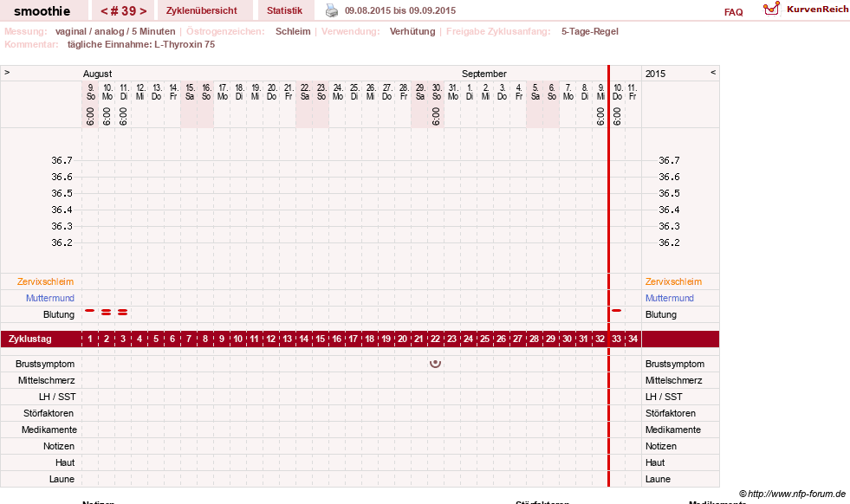Click the left Muttermund label
Viewport: 850px width, 504px height.
[50, 298]
